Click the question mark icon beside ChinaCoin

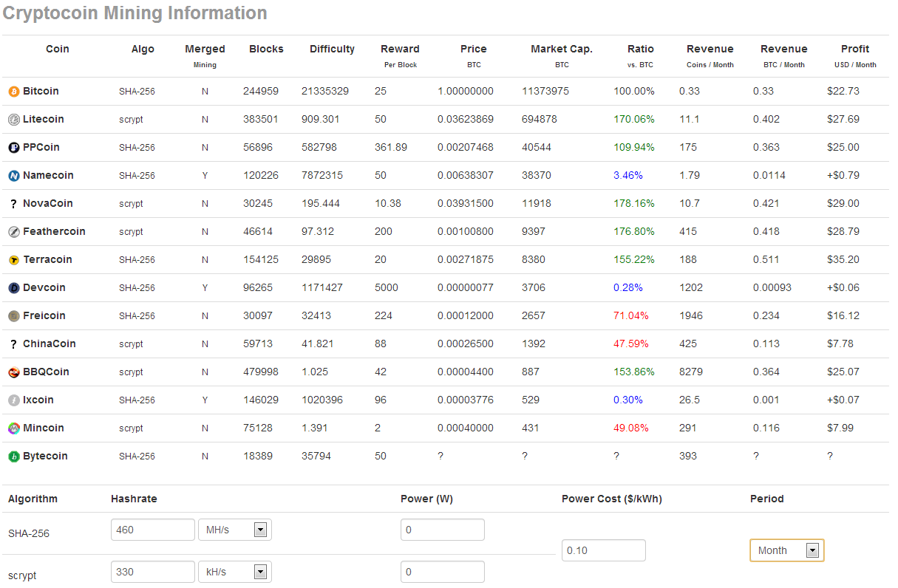tap(13, 344)
